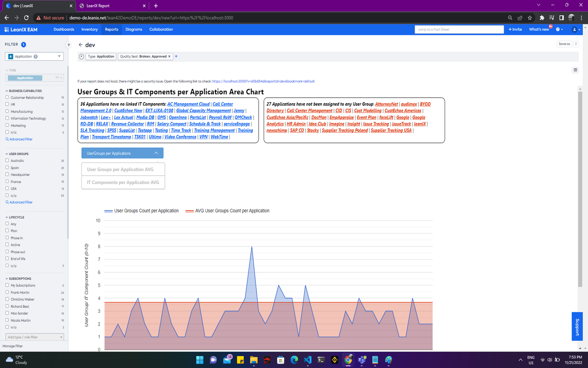Enable the Australia user group filter

pyautogui.click(x=7, y=161)
